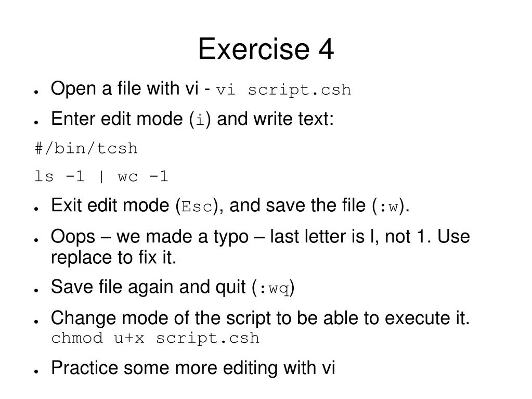This screenshot has height=399, width=532.
Task: Click the bullet before 'Enter edit mode'
Action: [36, 122]
